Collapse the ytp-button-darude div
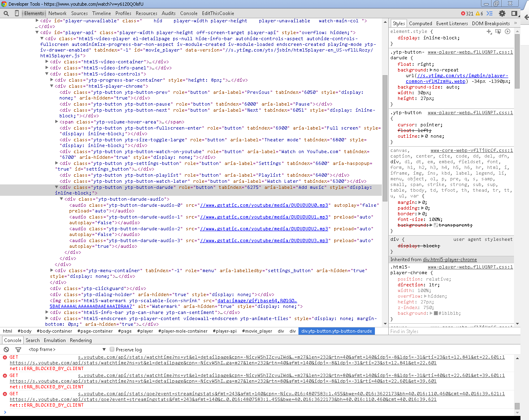The image size is (529, 420). [x=57, y=187]
